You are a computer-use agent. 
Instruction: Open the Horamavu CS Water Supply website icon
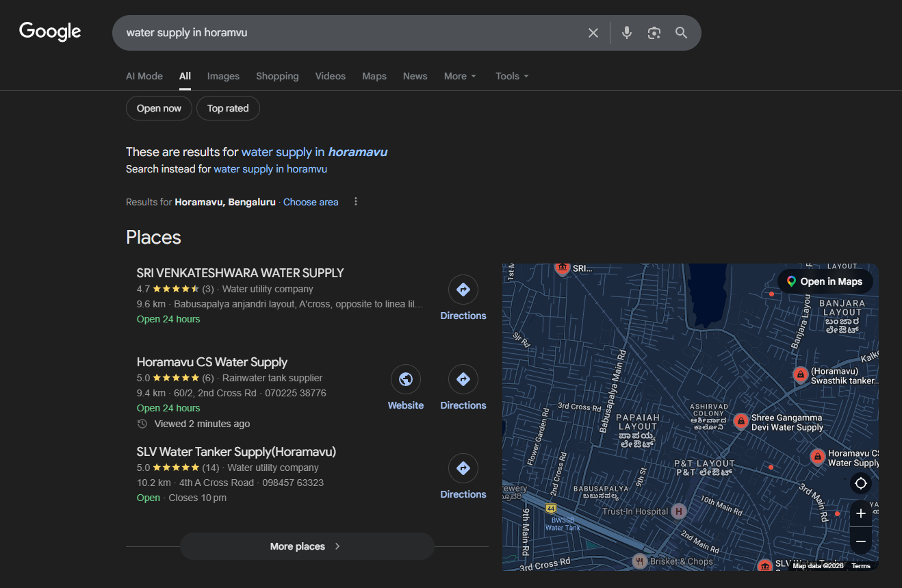click(406, 379)
